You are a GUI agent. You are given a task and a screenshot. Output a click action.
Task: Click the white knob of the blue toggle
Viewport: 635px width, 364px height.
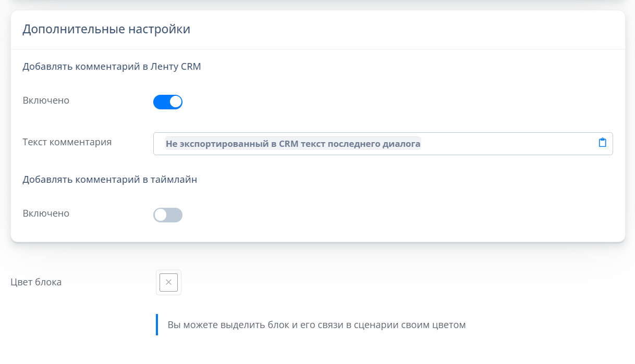pos(176,102)
